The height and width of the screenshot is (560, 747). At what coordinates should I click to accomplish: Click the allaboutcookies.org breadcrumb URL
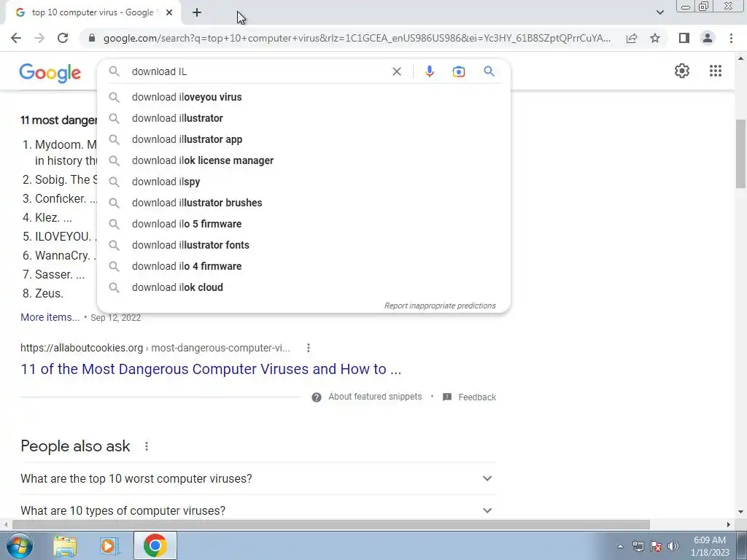155,348
